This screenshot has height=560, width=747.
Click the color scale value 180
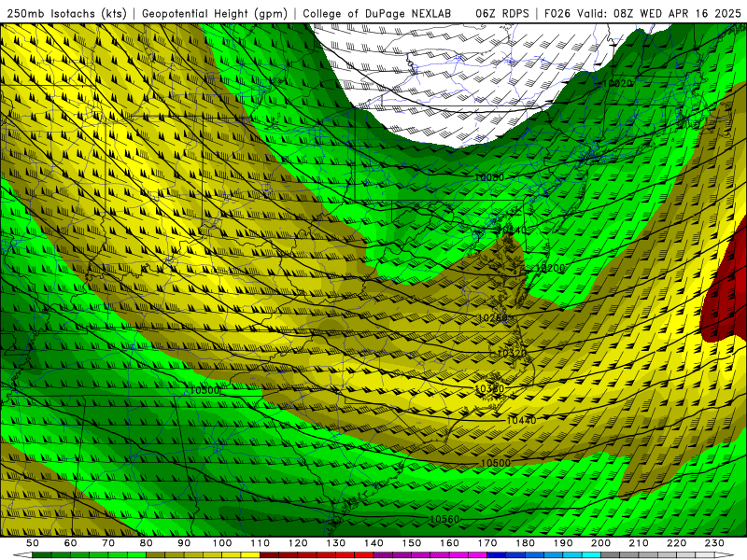(525, 543)
